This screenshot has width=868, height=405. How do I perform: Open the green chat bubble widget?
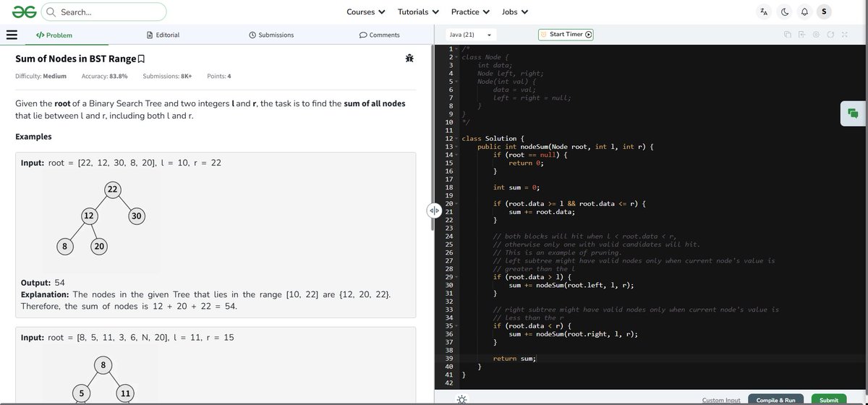pos(853,114)
